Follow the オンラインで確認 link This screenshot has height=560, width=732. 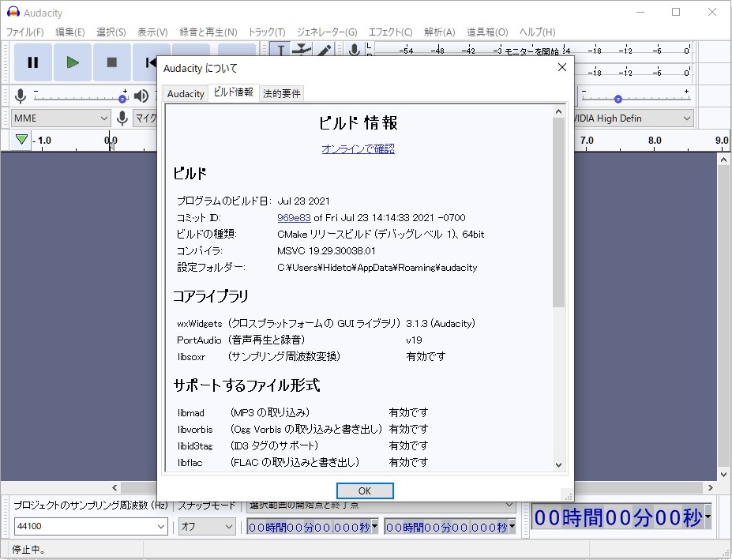(358, 148)
